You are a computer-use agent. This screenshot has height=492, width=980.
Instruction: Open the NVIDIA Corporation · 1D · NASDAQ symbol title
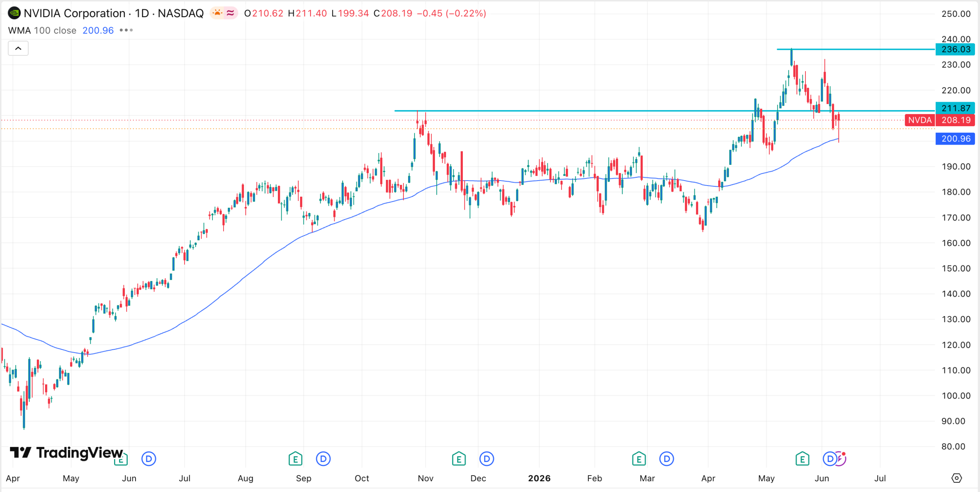[x=113, y=13]
